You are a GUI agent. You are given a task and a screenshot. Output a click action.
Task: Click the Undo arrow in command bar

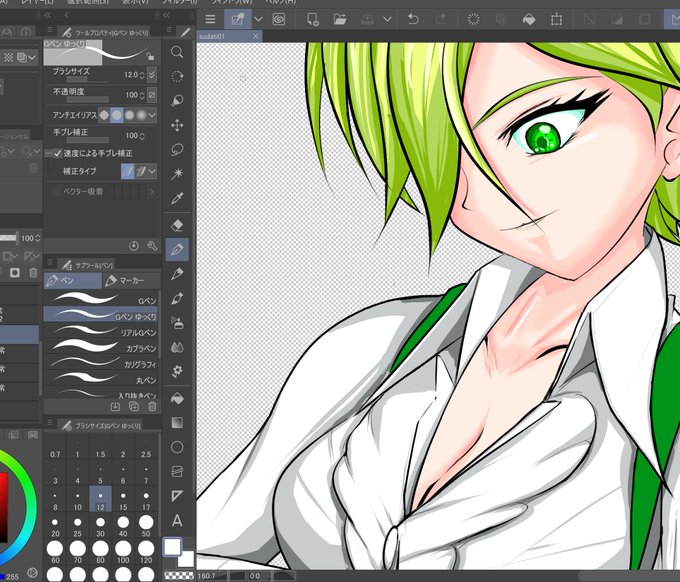tap(413, 19)
